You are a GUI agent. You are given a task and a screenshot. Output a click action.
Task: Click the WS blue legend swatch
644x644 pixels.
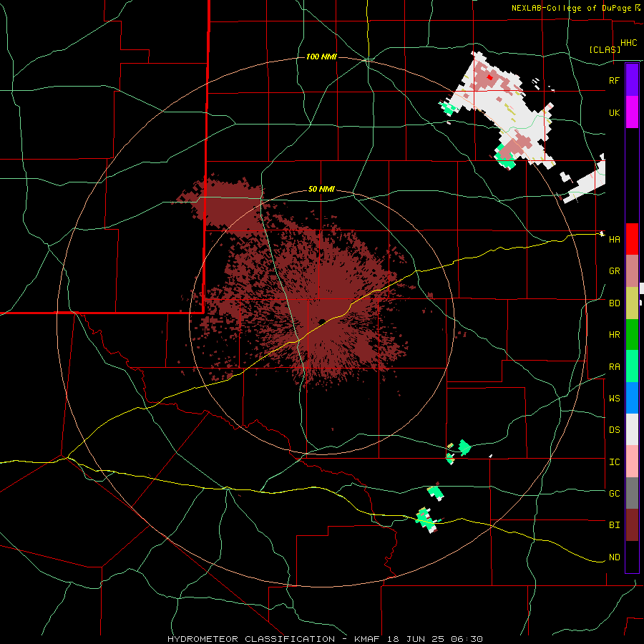632,398
